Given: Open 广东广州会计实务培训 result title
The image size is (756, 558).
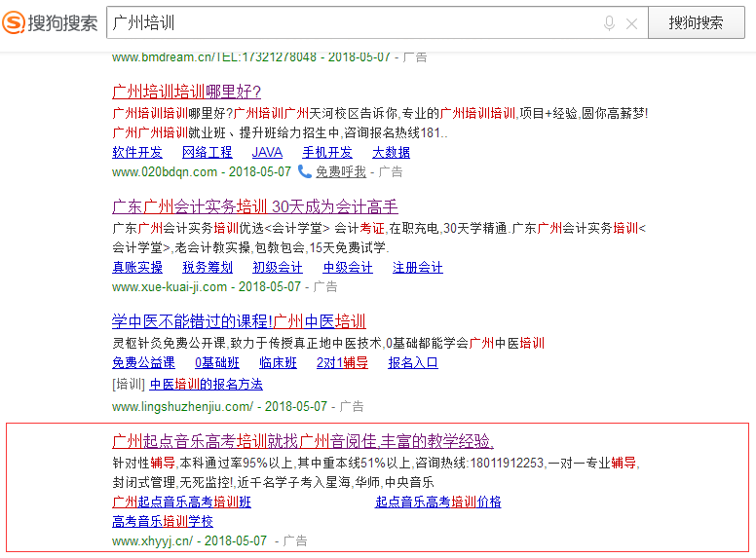Looking at the screenshot, I should [255, 206].
